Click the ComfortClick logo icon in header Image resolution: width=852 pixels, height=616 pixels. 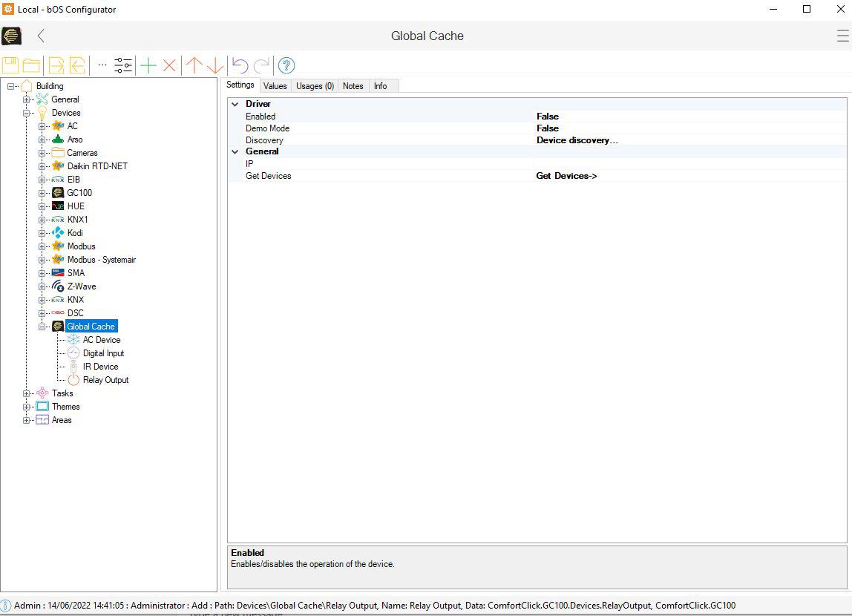(11, 36)
